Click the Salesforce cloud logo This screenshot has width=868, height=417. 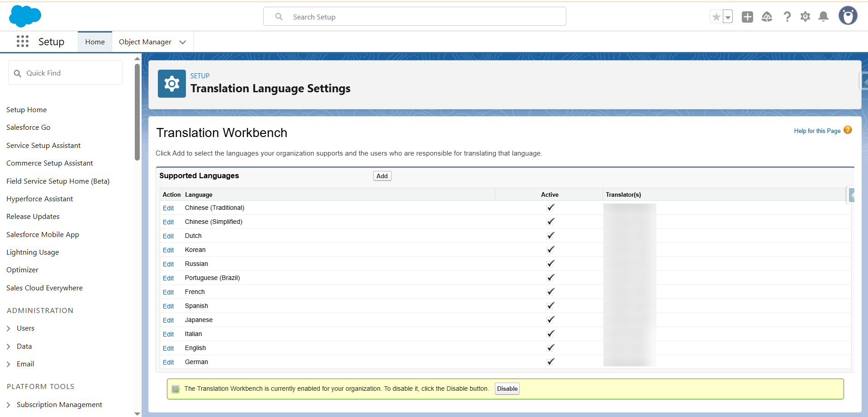[x=25, y=16]
